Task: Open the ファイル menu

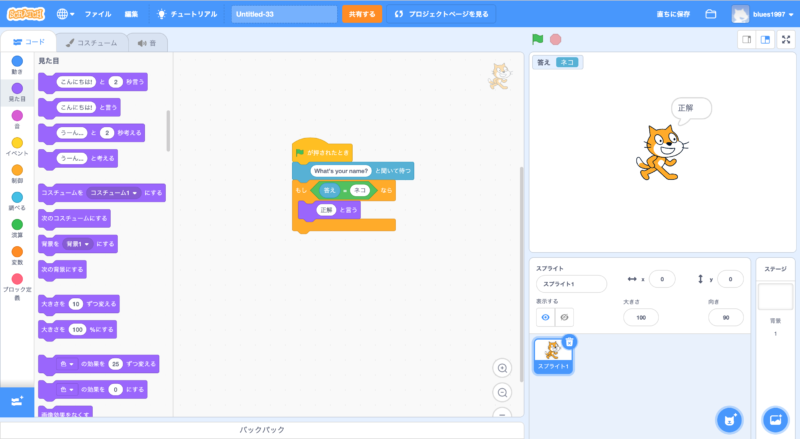Action: pos(98,14)
